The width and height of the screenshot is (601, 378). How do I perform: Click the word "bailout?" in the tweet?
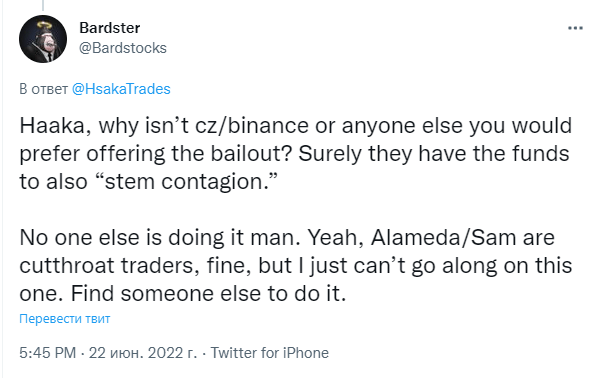click(x=251, y=153)
